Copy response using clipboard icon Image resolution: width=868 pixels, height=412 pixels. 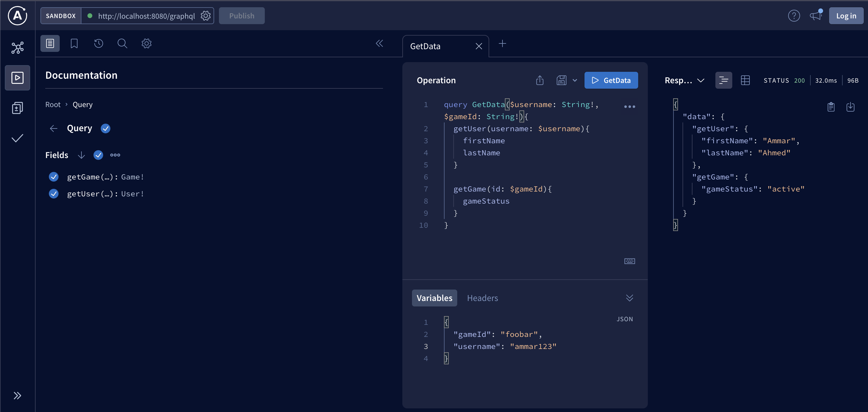(x=831, y=107)
